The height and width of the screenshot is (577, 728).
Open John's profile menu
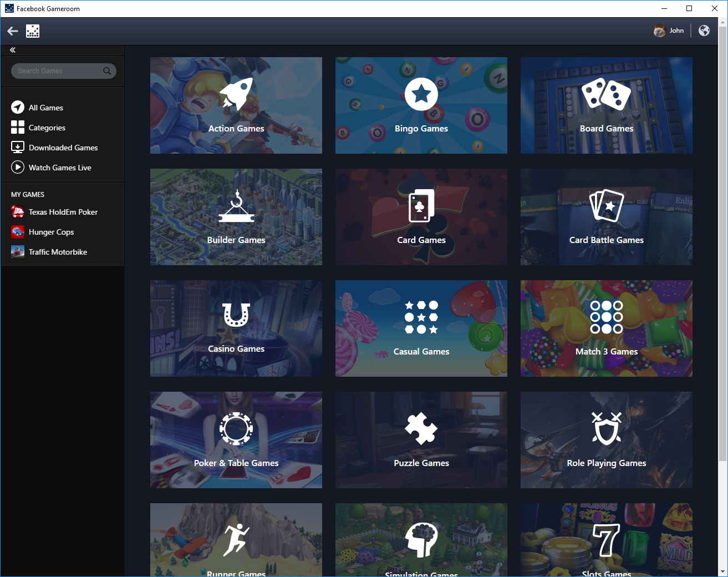click(x=669, y=31)
